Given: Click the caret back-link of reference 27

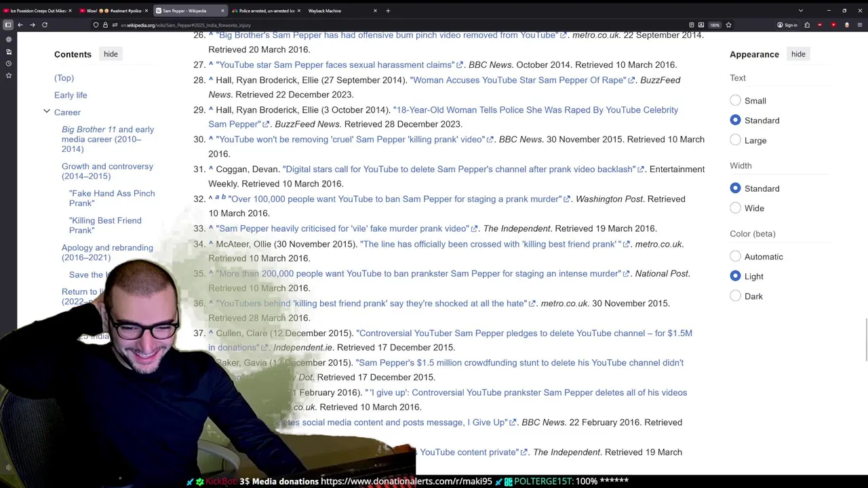Looking at the screenshot, I should click(x=211, y=64).
